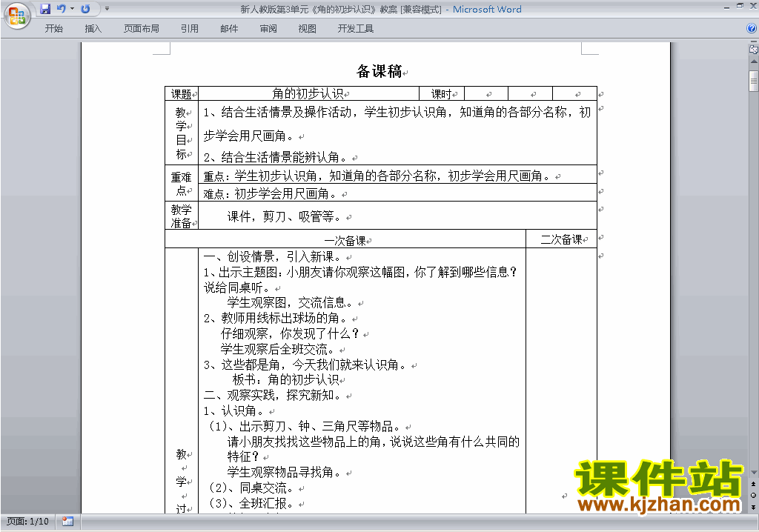Click the 角的初步认识 title cell
The image size is (759, 532).
[308, 93]
